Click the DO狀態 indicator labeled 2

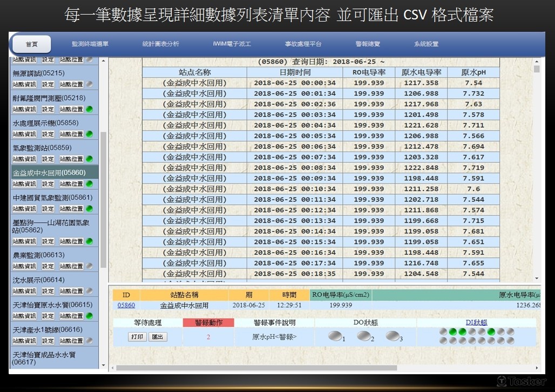point(364,335)
